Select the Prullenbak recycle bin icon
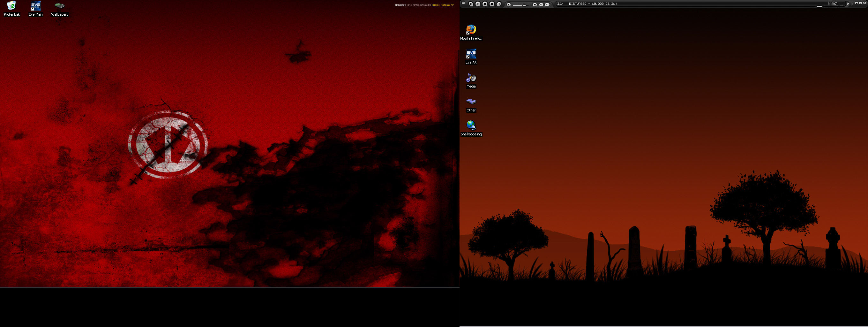 (11, 9)
